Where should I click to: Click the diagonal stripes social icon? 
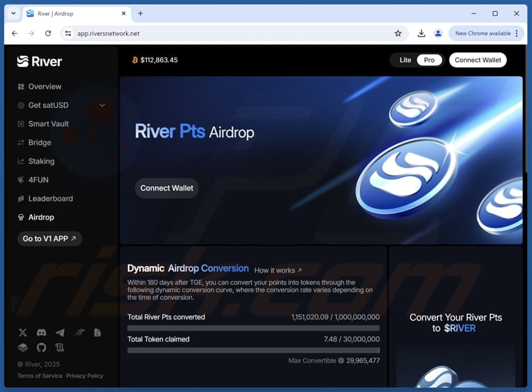pyautogui.click(x=79, y=333)
